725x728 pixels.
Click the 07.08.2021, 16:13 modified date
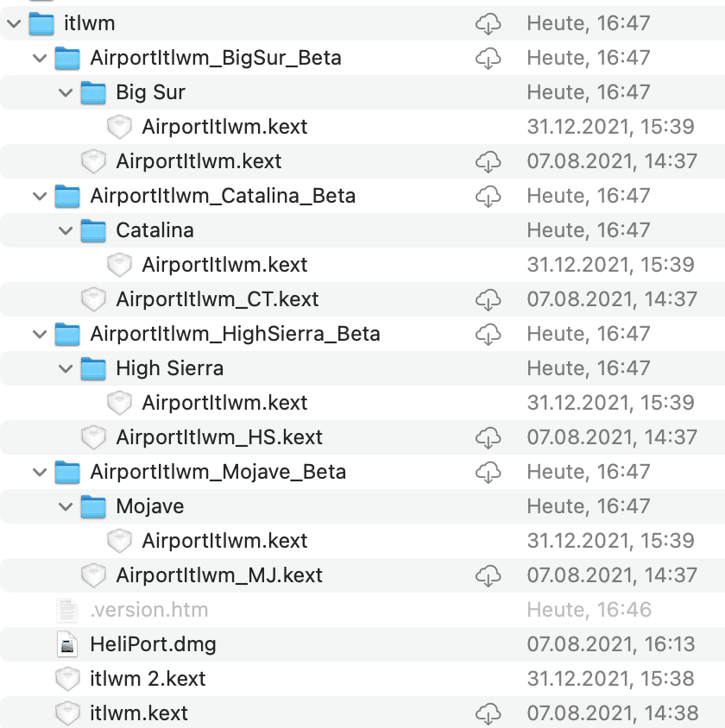pyautogui.click(x=610, y=644)
